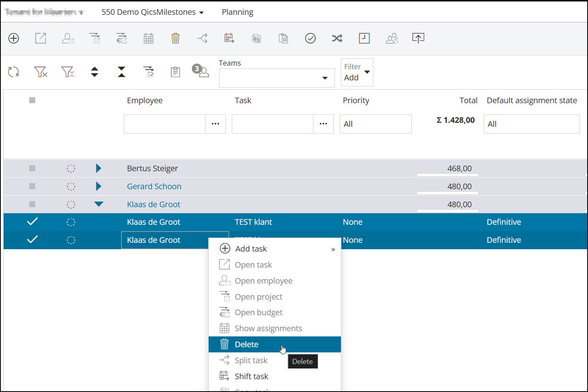Click the clipboard notes icon in the second toolbar
Screen dimensions: 588x392
click(175, 72)
